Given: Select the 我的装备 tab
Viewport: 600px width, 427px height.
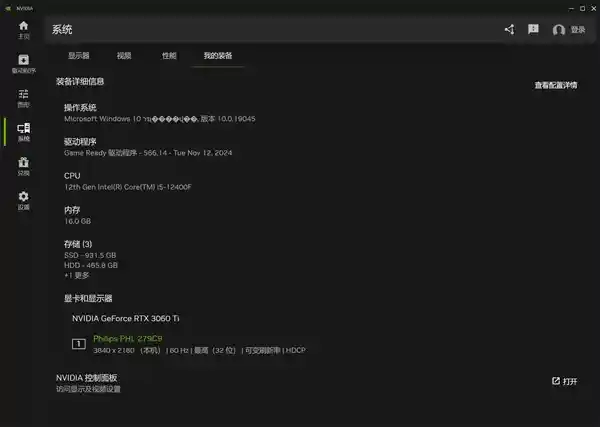Looking at the screenshot, I should pyautogui.click(x=218, y=55).
